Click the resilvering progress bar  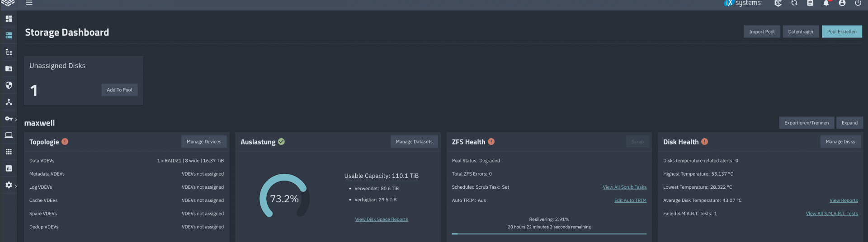pyautogui.click(x=549, y=234)
